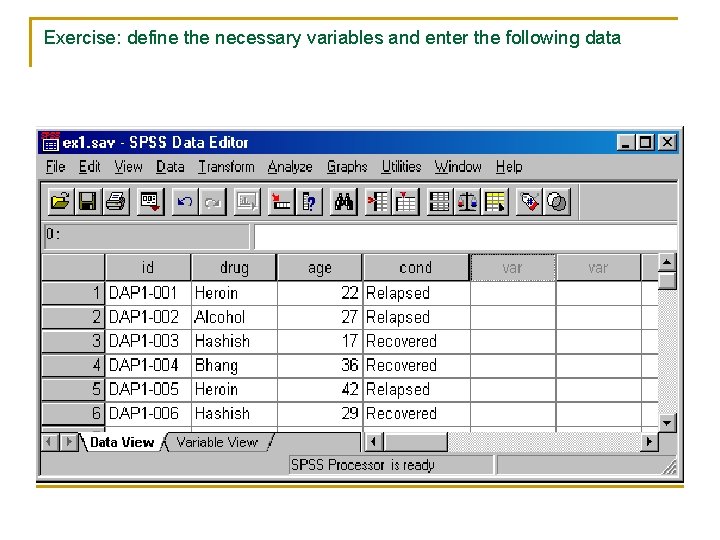Click the Save File floppy icon
The height and width of the screenshot is (540, 720).
88,201
